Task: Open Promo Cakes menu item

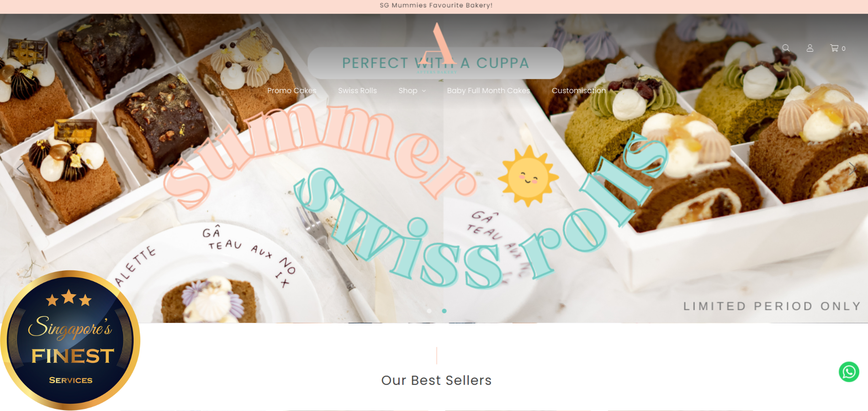Action: coord(292,90)
